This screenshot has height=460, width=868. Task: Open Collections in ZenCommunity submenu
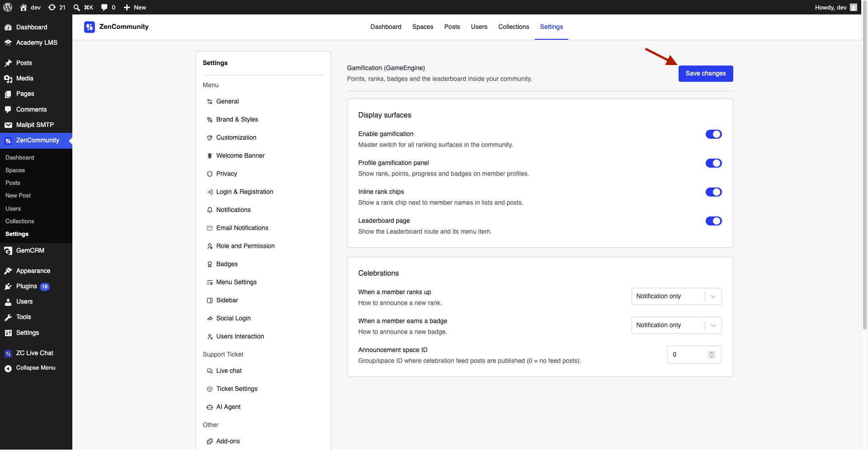click(20, 221)
